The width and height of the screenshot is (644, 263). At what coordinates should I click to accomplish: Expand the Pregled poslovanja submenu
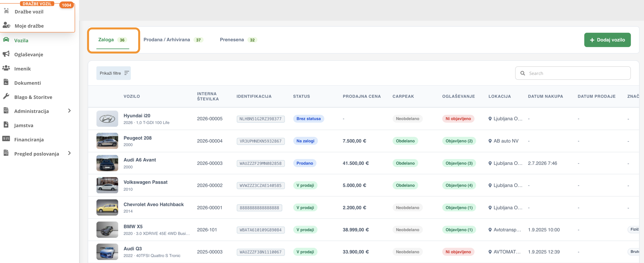[x=69, y=153]
